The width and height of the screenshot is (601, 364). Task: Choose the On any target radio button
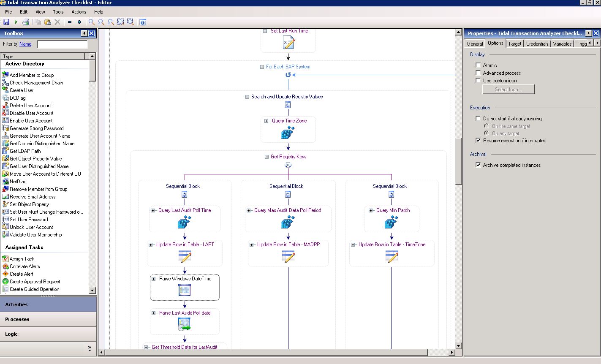(x=487, y=133)
